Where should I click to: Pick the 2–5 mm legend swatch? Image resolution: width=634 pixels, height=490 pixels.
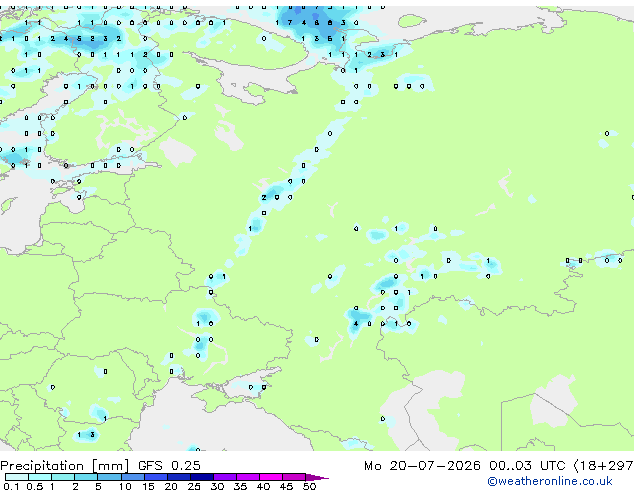86,477
